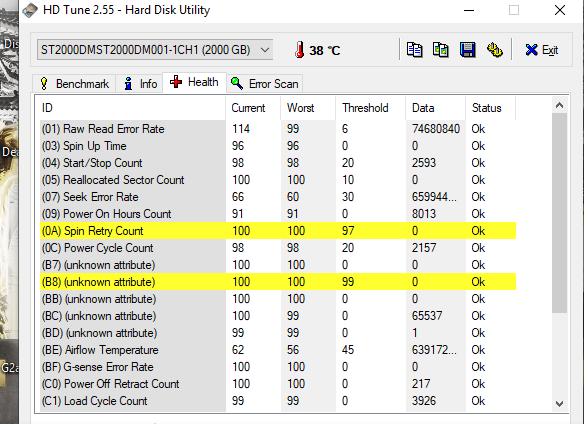This screenshot has width=584, height=424.
Task: Click the thermometer temperature icon
Action: [299, 50]
